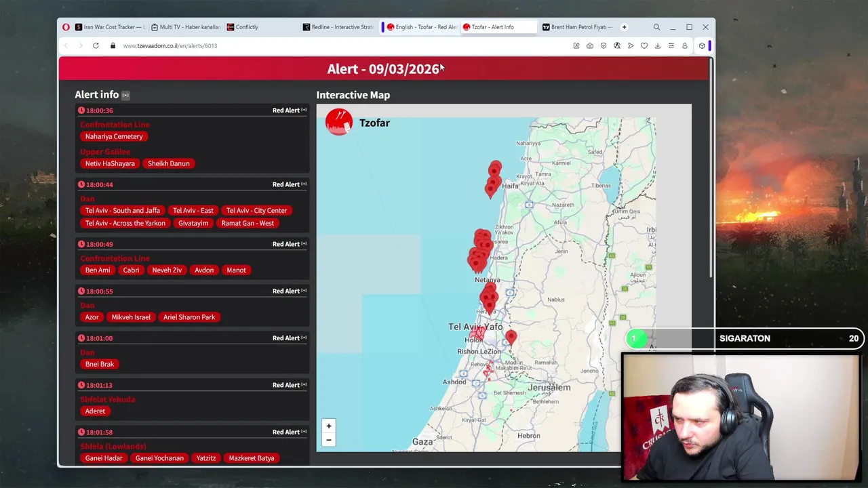Image resolution: width=868 pixels, height=488 pixels.
Task: Click the Givatayim tag
Action: [193, 223]
